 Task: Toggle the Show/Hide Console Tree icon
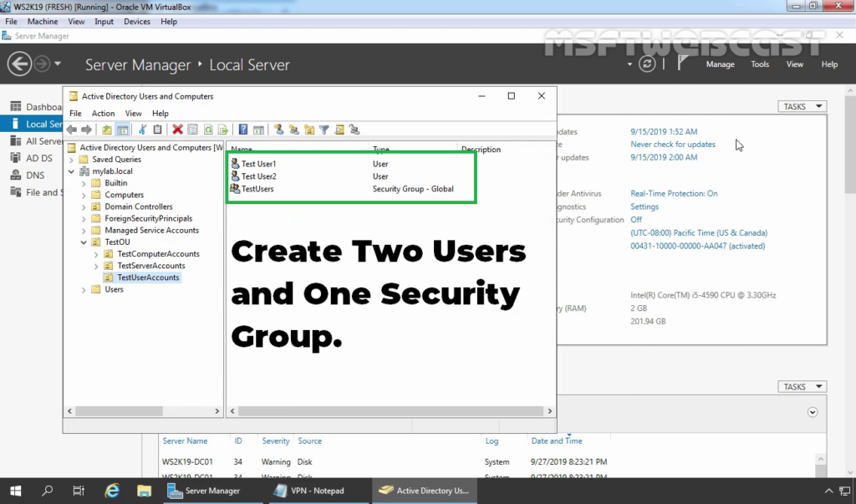123,130
